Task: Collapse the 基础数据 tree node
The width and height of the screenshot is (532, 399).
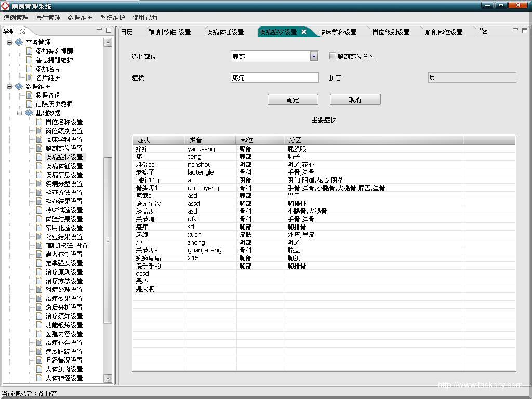Action: coord(19,113)
